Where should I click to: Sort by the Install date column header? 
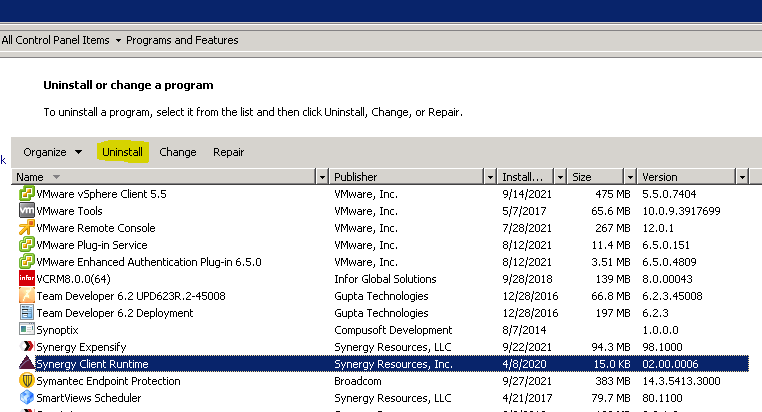click(x=526, y=177)
